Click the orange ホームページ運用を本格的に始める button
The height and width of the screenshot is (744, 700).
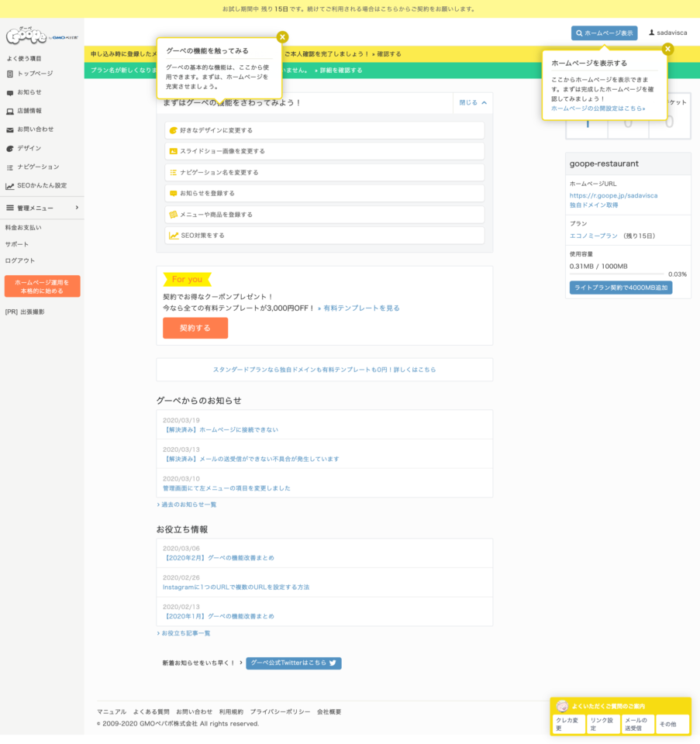pyautogui.click(x=42, y=287)
